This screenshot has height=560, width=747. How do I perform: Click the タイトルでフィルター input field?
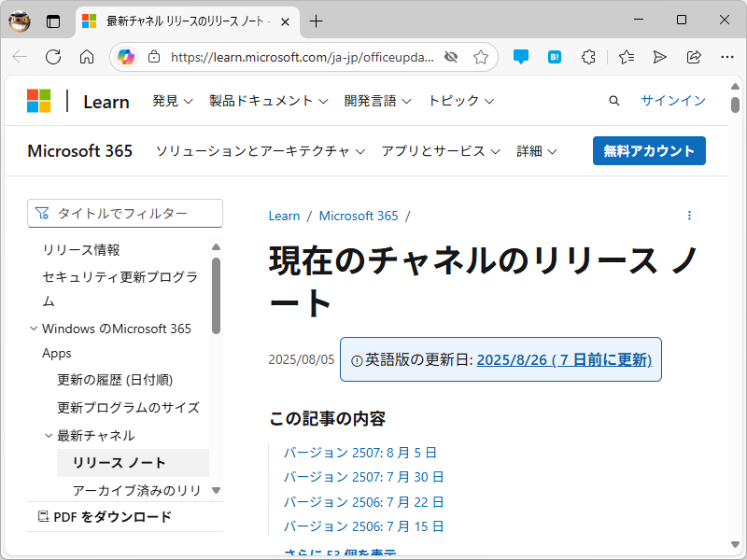[x=124, y=213]
